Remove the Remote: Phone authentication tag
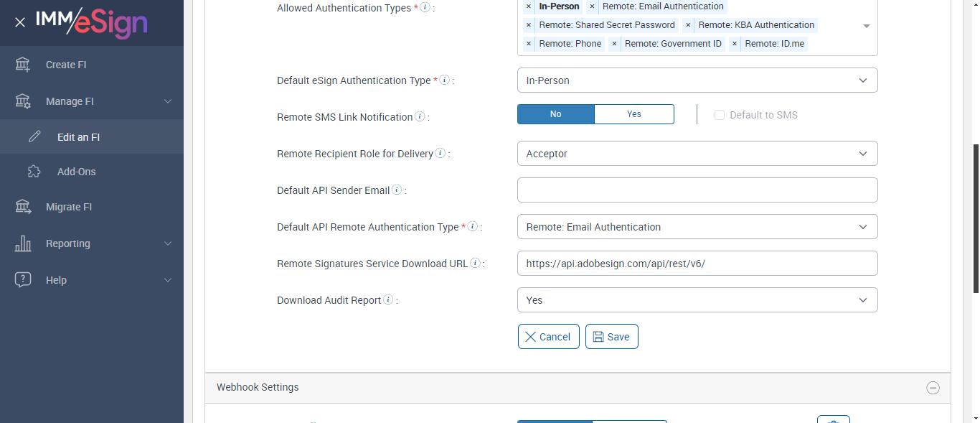The width and height of the screenshot is (980, 423). tap(529, 44)
